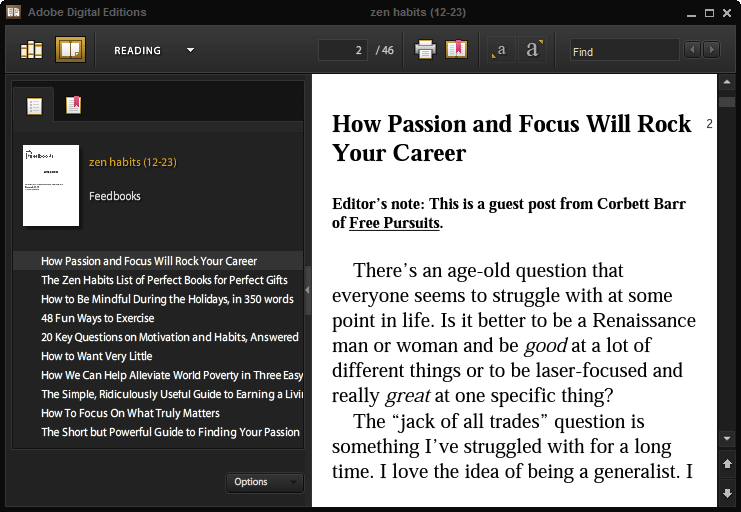Image resolution: width=741 pixels, height=512 pixels.
Task: Open the Bookmarks panel tab
Action: 73,105
